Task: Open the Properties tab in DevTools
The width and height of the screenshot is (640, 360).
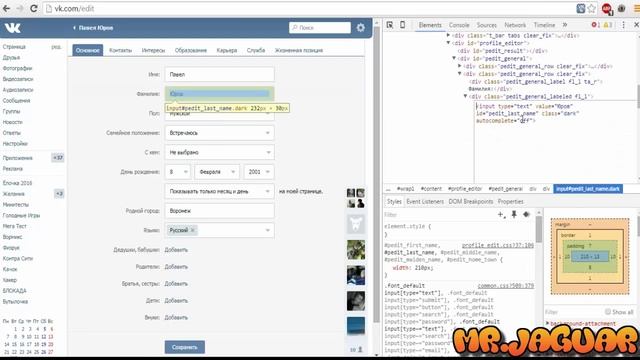Action: pos(511,202)
